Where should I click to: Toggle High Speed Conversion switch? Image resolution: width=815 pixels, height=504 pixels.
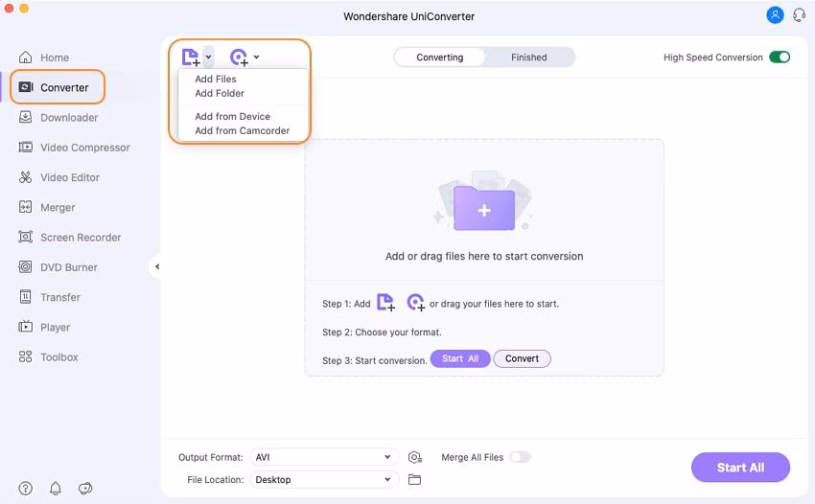780,57
